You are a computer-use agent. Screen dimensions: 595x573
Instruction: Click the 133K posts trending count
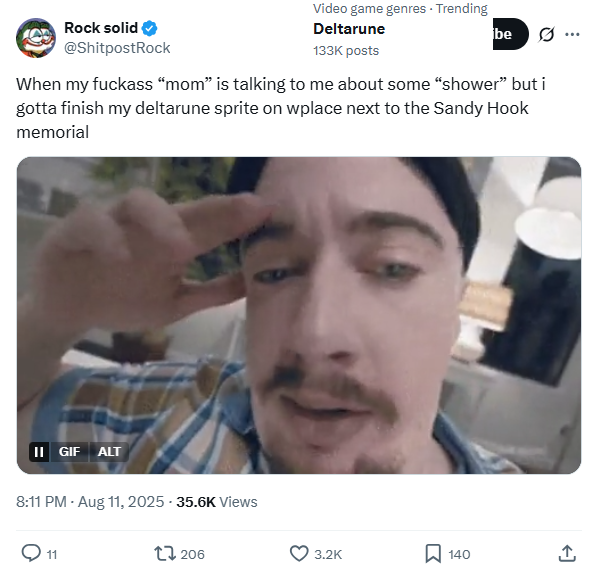pyautogui.click(x=346, y=50)
